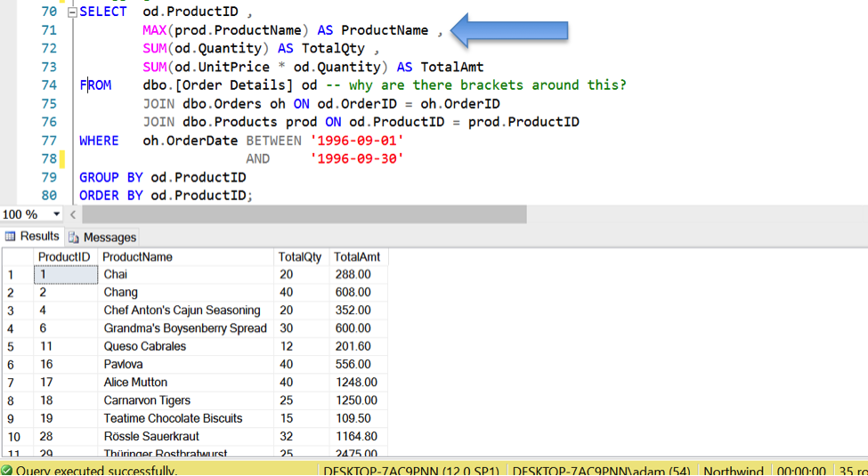Click the WHERE keyword on line 77
Viewport: 868px width, 476px height.
pos(99,141)
